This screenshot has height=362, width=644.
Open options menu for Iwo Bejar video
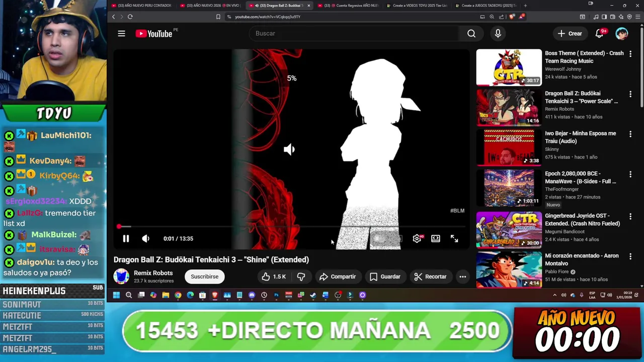pos(630,134)
